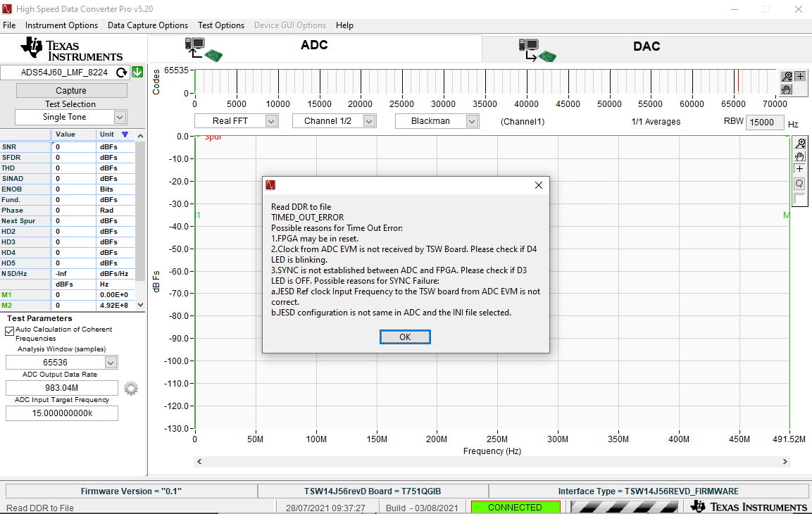Click the zoom tool in Codes plot palette
Image resolution: width=812 pixels, height=514 pixels.
point(787,77)
